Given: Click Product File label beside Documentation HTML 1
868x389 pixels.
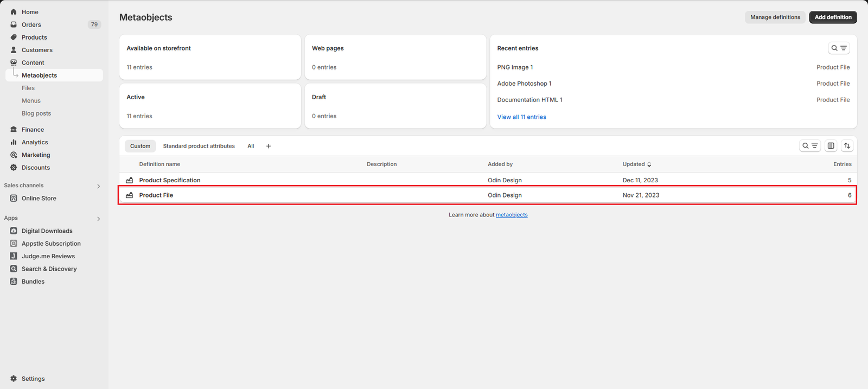Looking at the screenshot, I should coord(833,100).
